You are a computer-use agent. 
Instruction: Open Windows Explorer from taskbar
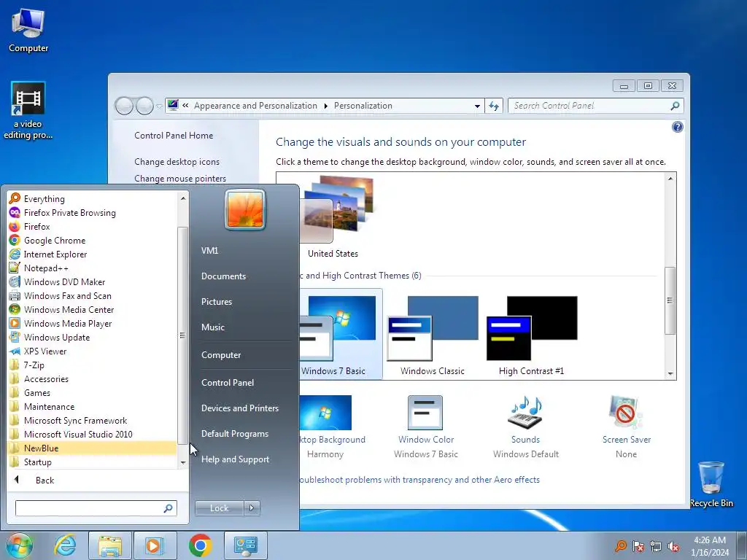pyautogui.click(x=109, y=545)
